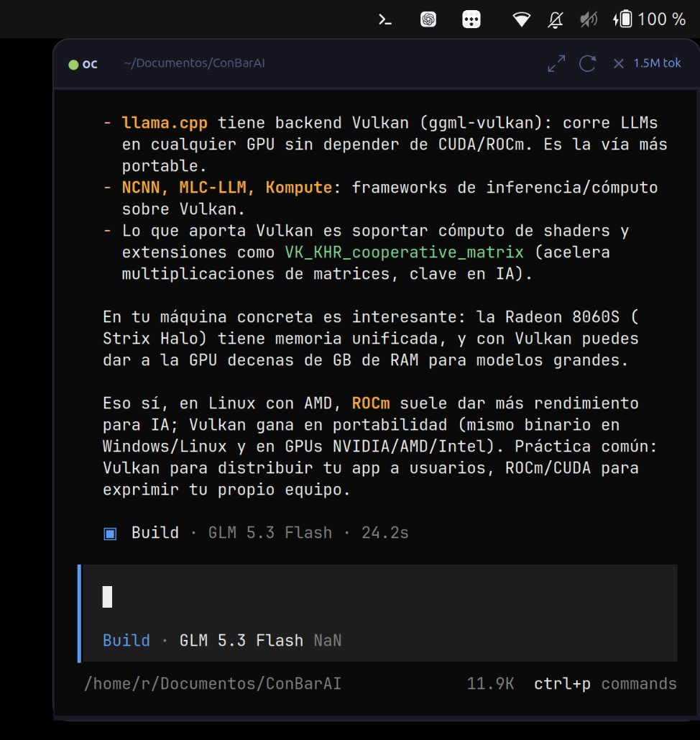This screenshot has width=700, height=740.
Task: Close the oc session panel
Action: coord(618,63)
